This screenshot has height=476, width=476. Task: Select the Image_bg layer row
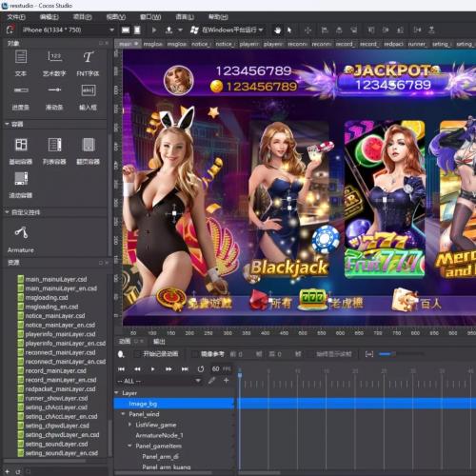(174, 404)
